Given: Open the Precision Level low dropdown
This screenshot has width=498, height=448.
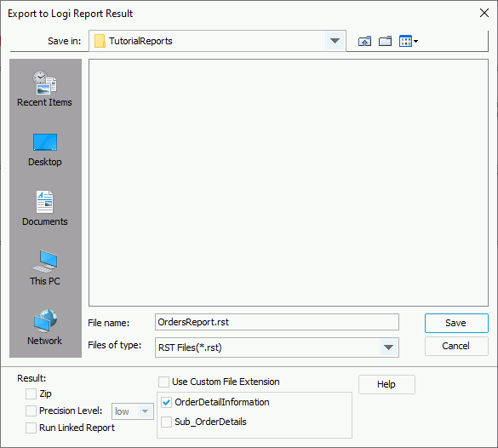Looking at the screenshot, I should [x=146, y=411].
